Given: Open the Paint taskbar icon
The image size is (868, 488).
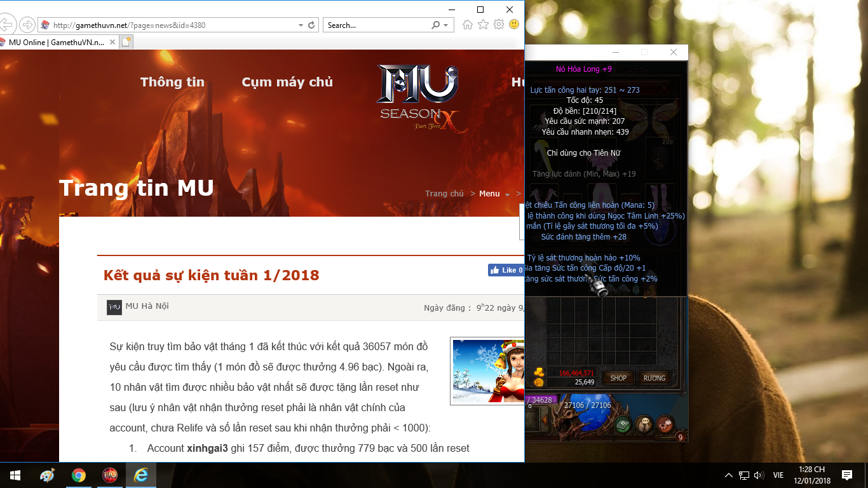Looking at the screenshot, I should coord(47,475).
